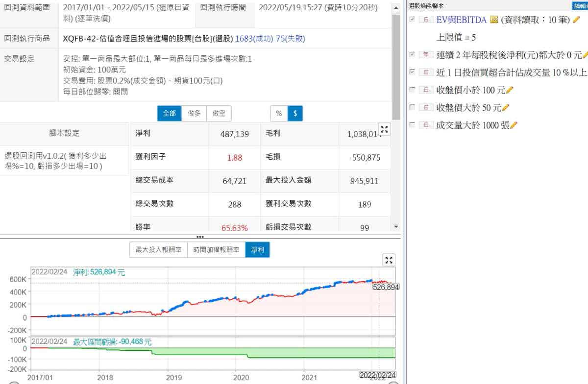
Task: Open the yellow info icon after EV與EBITDA
Action: coord(494,20)
